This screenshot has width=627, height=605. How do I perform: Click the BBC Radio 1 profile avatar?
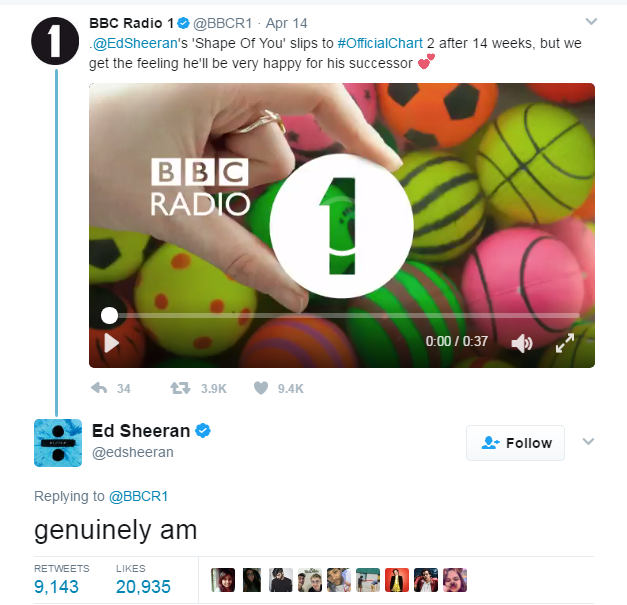(x=56, y=39)
